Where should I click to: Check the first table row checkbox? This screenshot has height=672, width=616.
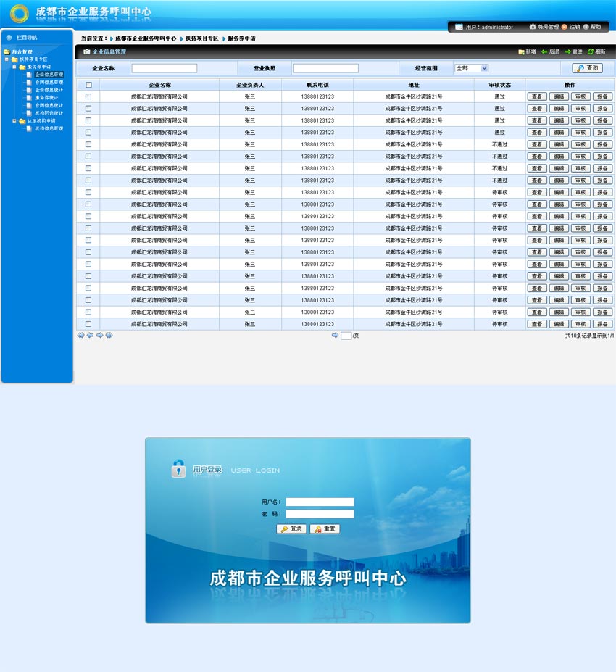point(88,96)
